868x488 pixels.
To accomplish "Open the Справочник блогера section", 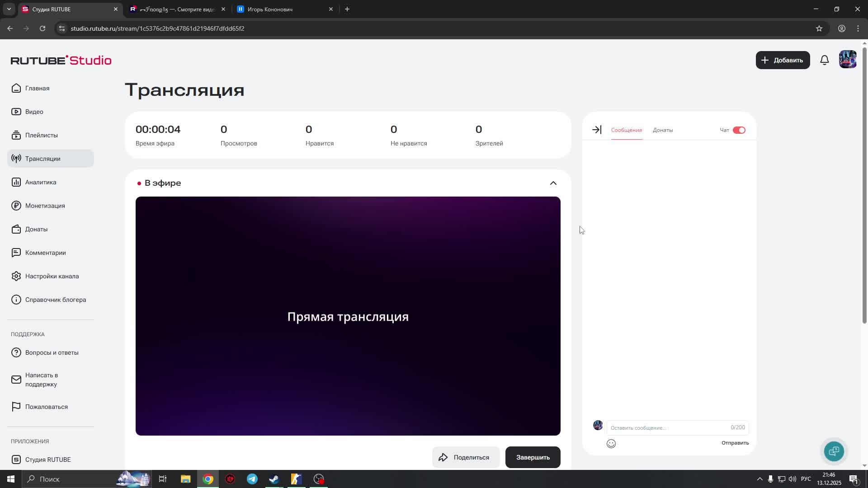I will click(55, 300).
